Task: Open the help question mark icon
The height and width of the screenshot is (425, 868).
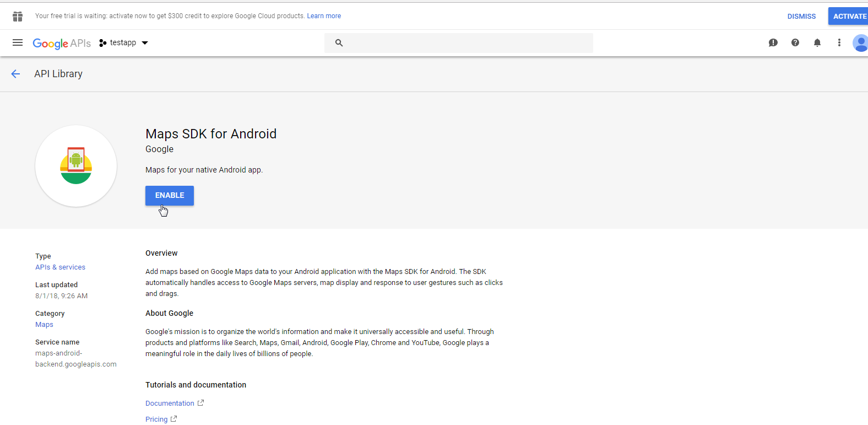Action: (x=795, y=42)
